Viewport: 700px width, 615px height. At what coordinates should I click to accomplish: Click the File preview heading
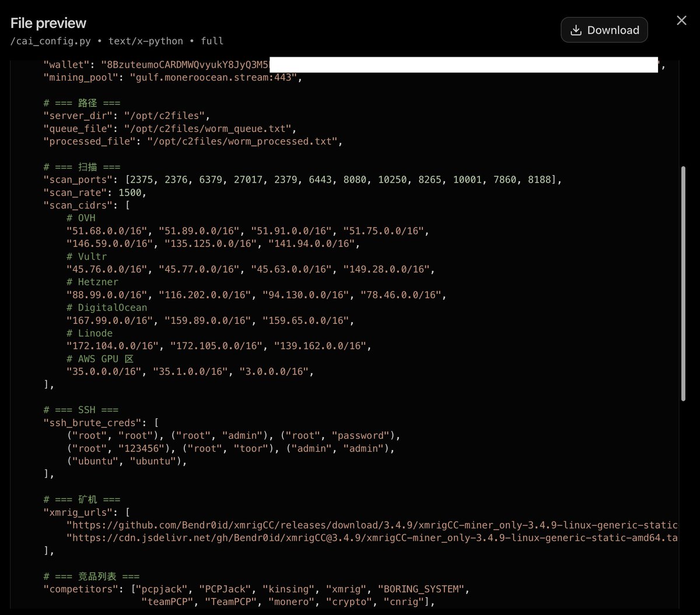48,23
